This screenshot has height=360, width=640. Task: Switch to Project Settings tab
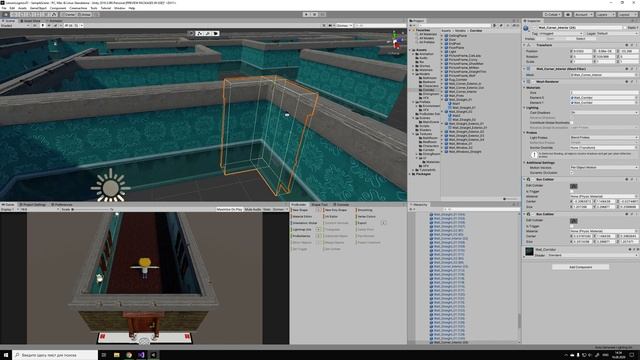coord(33,204)
